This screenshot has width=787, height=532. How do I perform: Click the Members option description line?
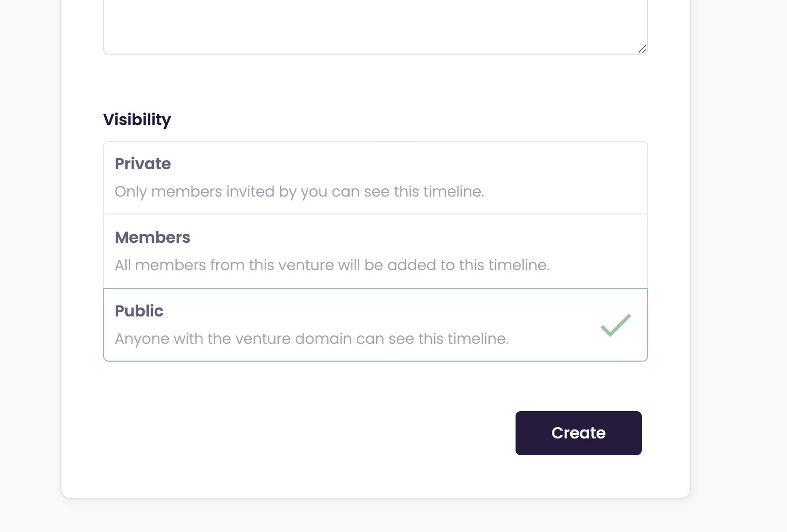click(332, 265)
